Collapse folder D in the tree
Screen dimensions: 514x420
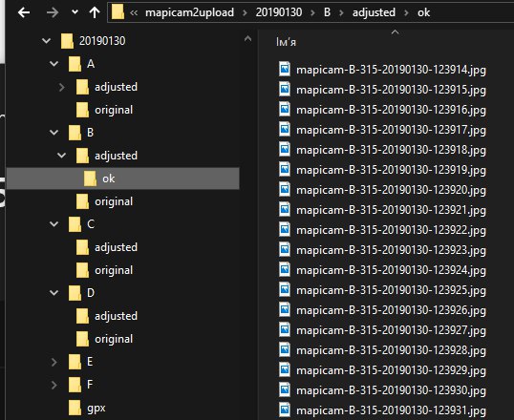click(x=54, y=292)
